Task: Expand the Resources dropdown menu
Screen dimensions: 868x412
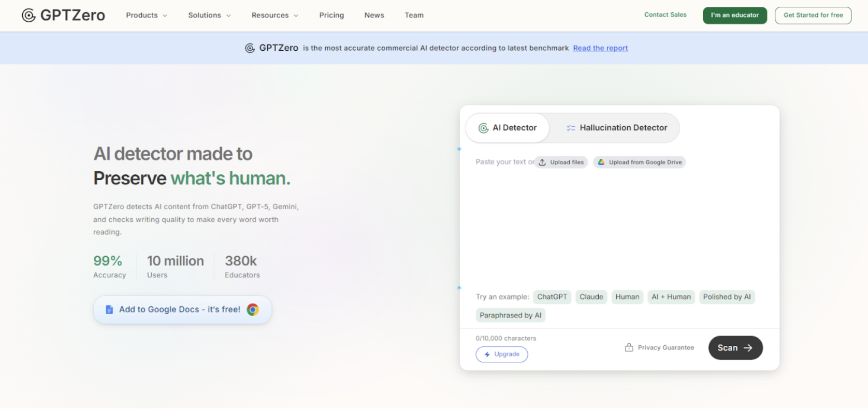Action: point(274,16)
